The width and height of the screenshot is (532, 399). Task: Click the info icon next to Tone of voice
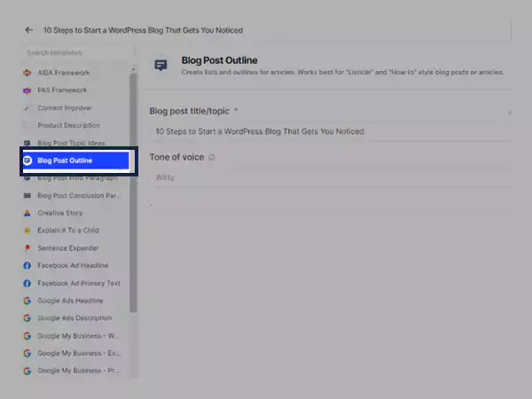tap(212, 158)
